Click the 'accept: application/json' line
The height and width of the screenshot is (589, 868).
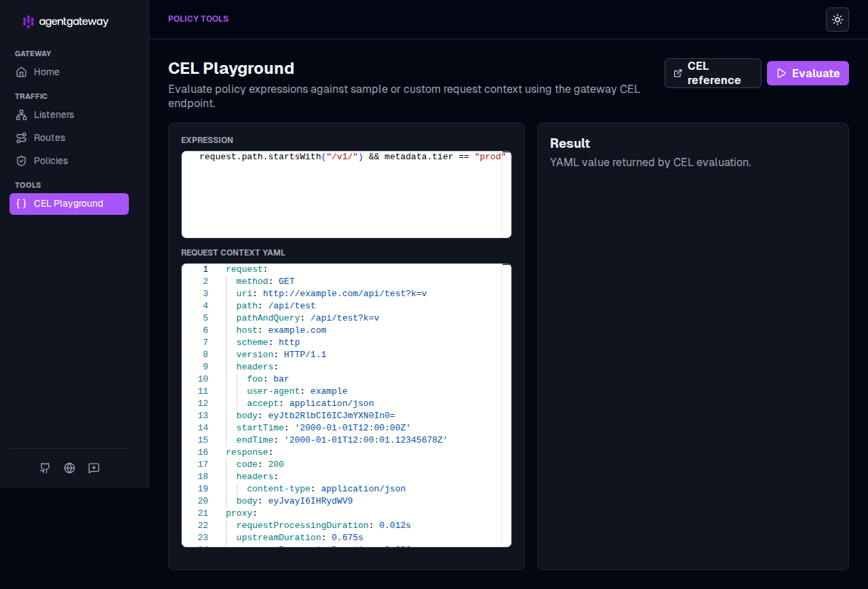311,403
